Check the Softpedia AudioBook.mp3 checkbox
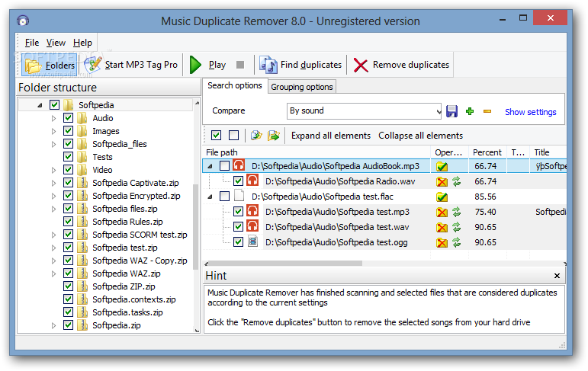The width and height of the screenshot is (588, 371). (x=224, y=165)
